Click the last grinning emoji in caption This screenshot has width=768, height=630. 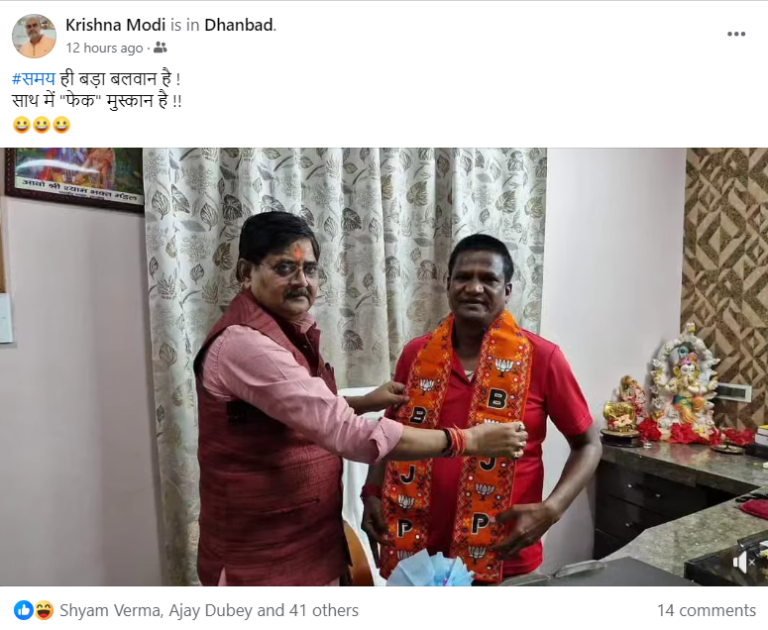pos(61,125)
